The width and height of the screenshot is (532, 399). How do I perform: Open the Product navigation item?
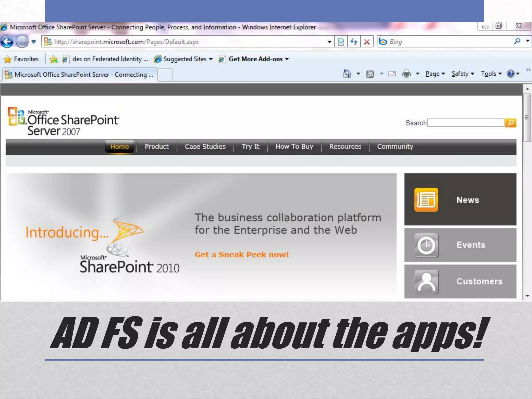tap(157, 147)
